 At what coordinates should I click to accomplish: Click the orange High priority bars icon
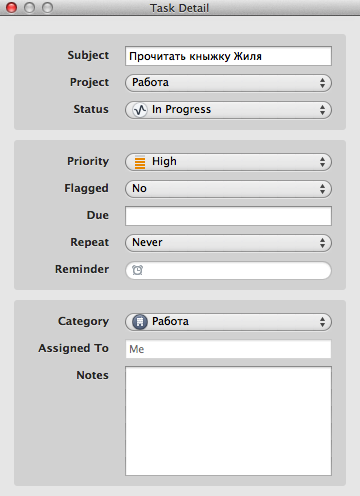tap(140, 162)
